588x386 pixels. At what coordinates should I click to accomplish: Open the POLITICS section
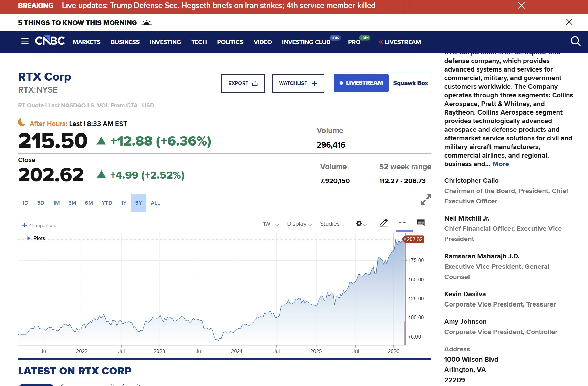pos(230,42)
